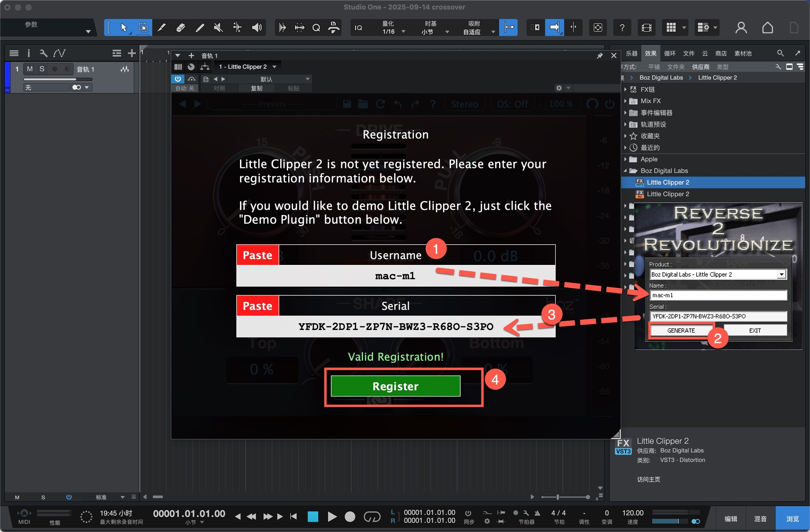
Task: Switch to the 素材池 browser tab
Action: pyautogui.click(x=743, y=54)
